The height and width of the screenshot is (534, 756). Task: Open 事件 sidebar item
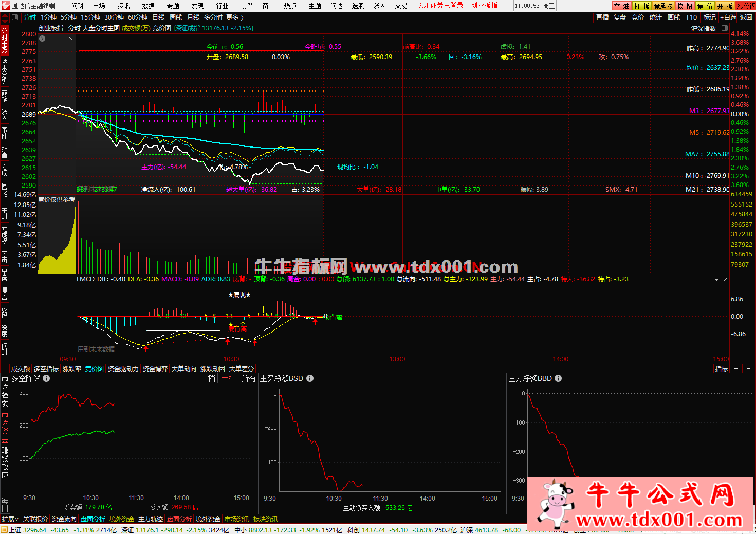[x=5, y=133]
